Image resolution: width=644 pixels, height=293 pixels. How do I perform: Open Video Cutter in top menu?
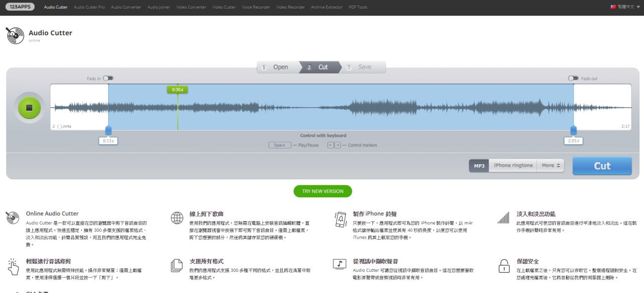224,7
